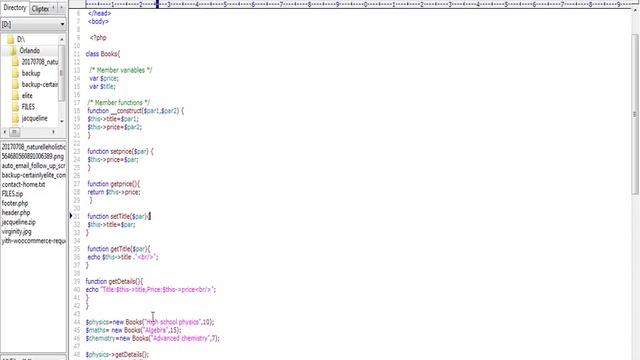
Task: Click the D:\ folder icon
Action: coord(11,40)
